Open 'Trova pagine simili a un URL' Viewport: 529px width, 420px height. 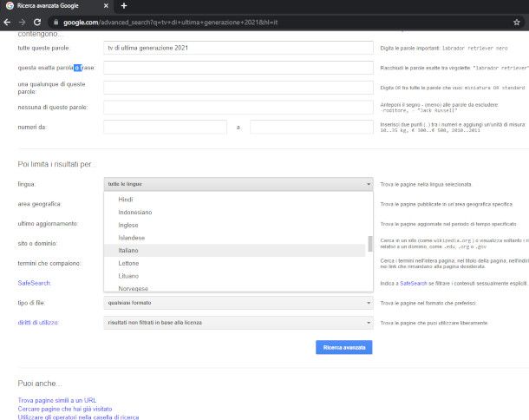pyautogui.click(x=57, y=400)
